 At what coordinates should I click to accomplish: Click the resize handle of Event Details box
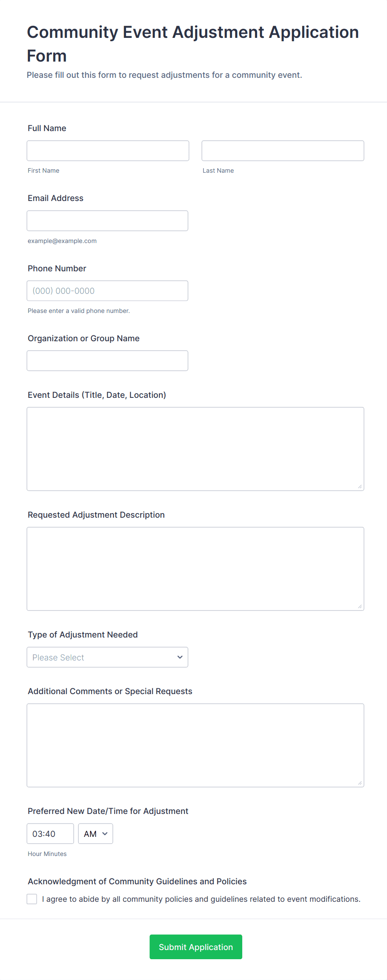(360, 486)
